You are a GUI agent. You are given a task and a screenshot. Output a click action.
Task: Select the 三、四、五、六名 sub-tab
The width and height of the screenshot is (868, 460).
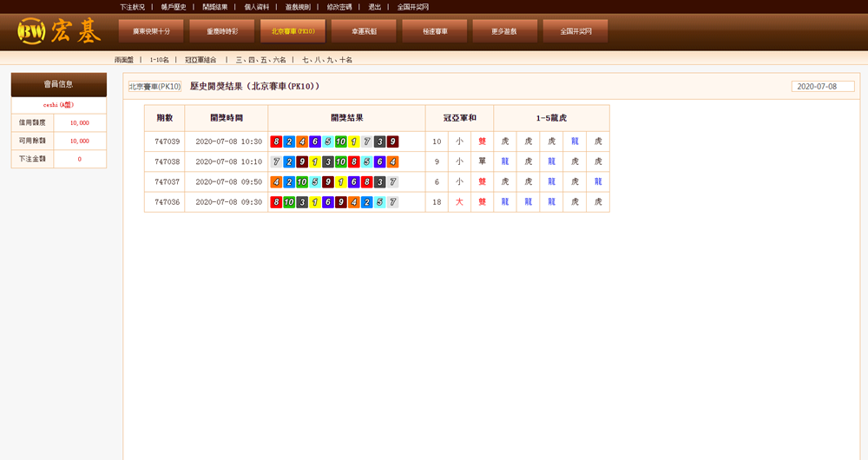[260, 60]
